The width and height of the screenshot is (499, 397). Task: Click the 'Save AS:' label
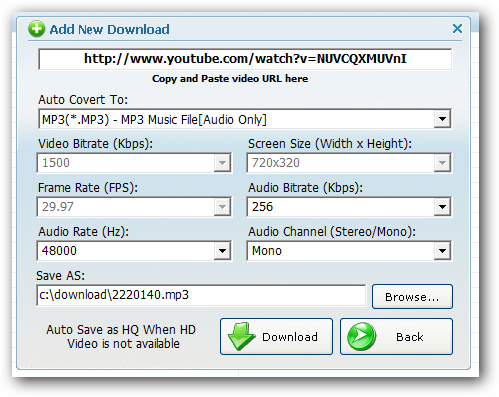(61, 276)
